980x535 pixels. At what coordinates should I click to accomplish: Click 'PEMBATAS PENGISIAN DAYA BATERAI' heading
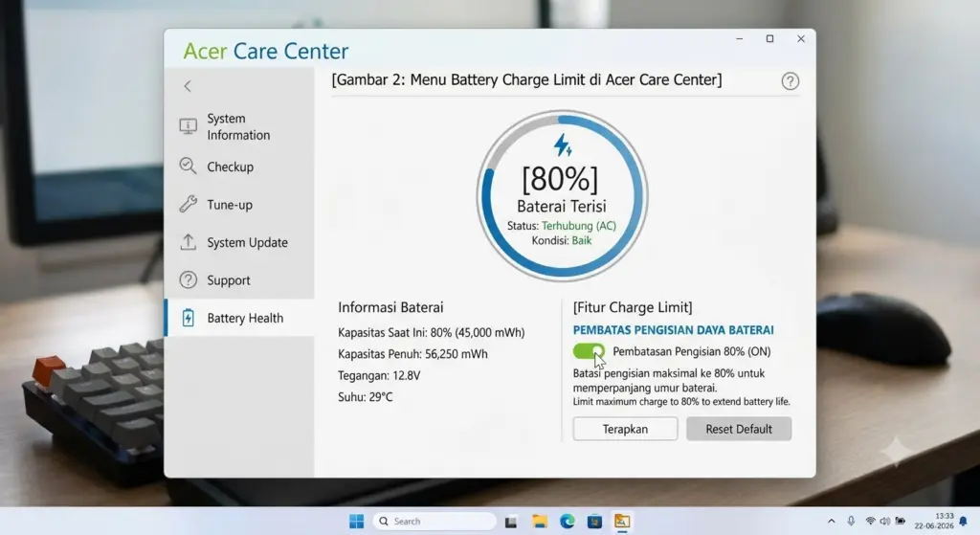(x=673, y=330)
